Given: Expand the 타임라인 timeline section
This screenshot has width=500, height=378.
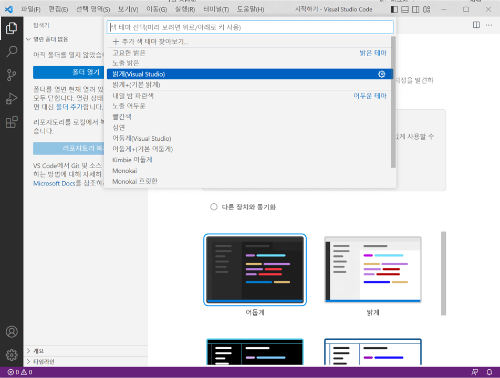Looking at the screenshot, I should (29, 362).
